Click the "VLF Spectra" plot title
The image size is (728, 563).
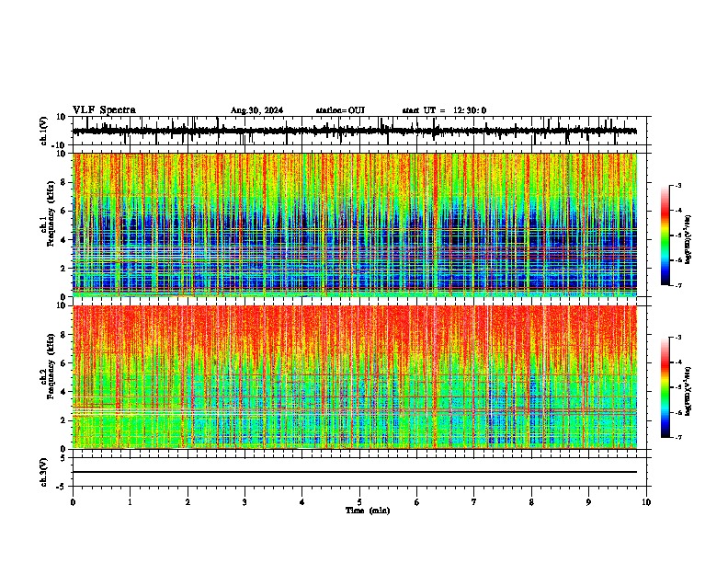[104, 110]
